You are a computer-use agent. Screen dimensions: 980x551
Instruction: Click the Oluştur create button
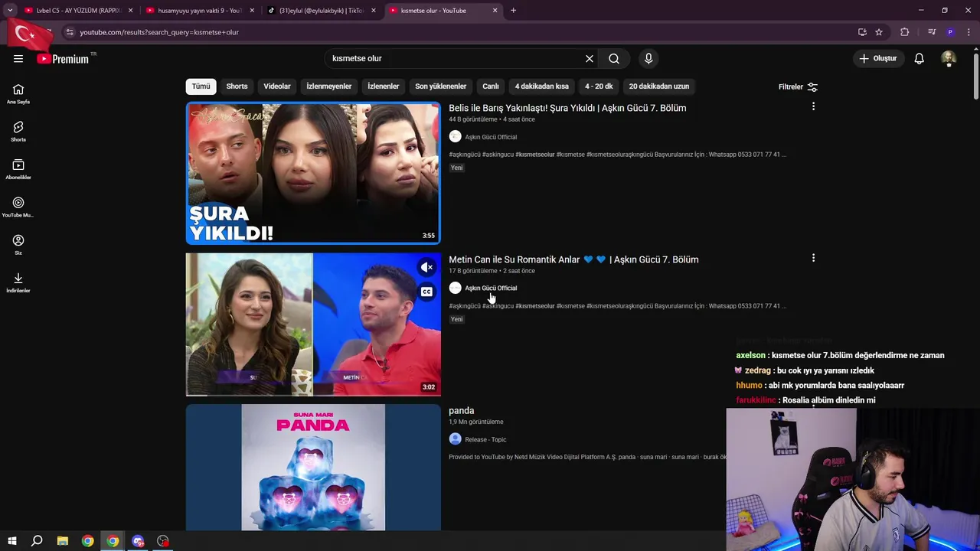point(877,58)
